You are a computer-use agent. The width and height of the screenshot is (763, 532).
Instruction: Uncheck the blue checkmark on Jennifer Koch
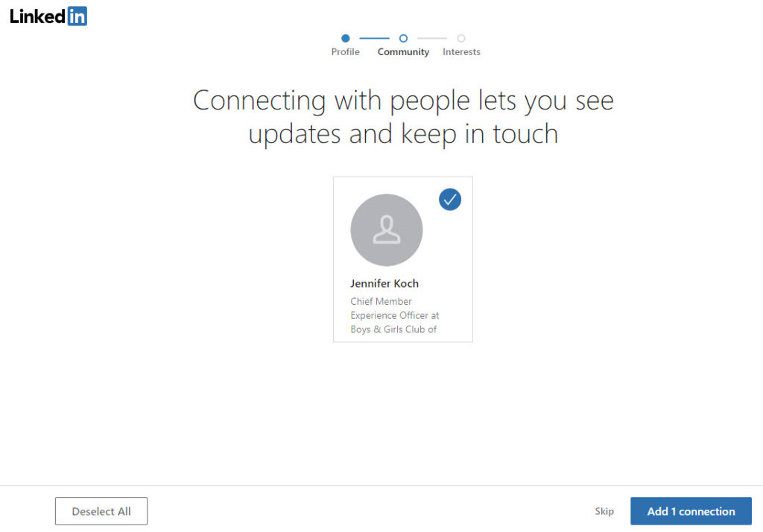click(x=449, y=200)
